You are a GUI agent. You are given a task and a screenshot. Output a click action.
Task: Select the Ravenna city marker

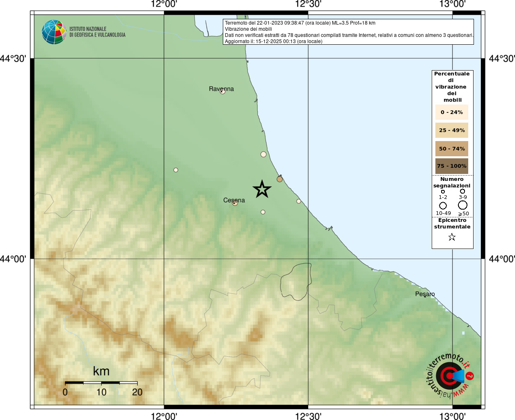[x=222, y=91]
